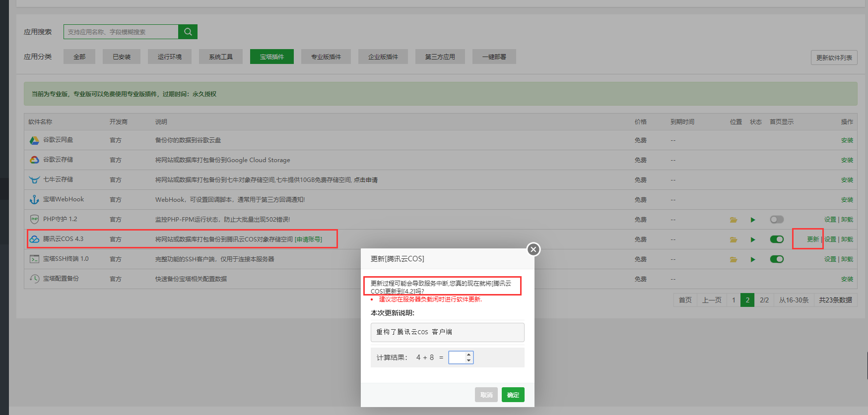Click current page 2 in pagination
The image size is (868, 415).
(747, 300)
